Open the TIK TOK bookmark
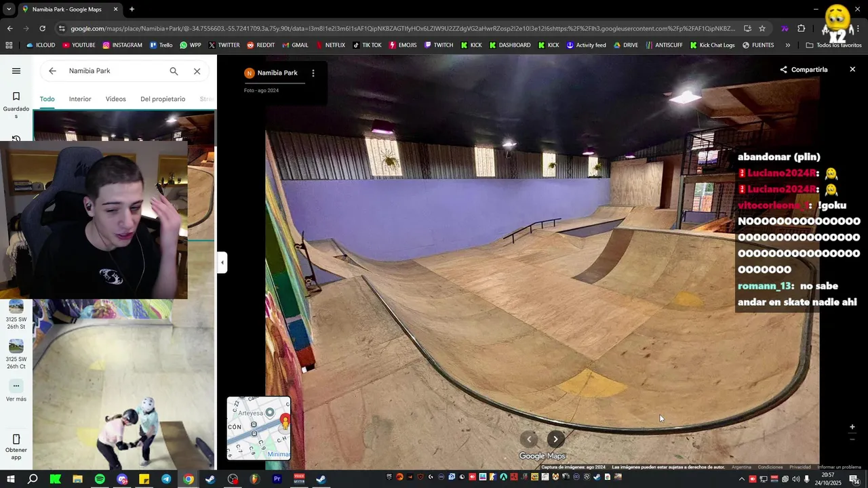868x488 pixels. click(367, 45)
